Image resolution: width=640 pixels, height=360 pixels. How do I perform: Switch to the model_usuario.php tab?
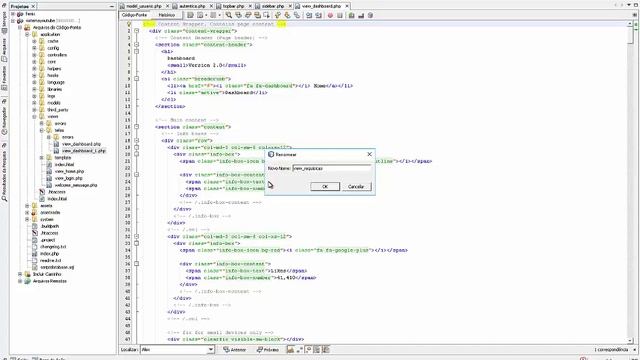click(x=143, y=6)
